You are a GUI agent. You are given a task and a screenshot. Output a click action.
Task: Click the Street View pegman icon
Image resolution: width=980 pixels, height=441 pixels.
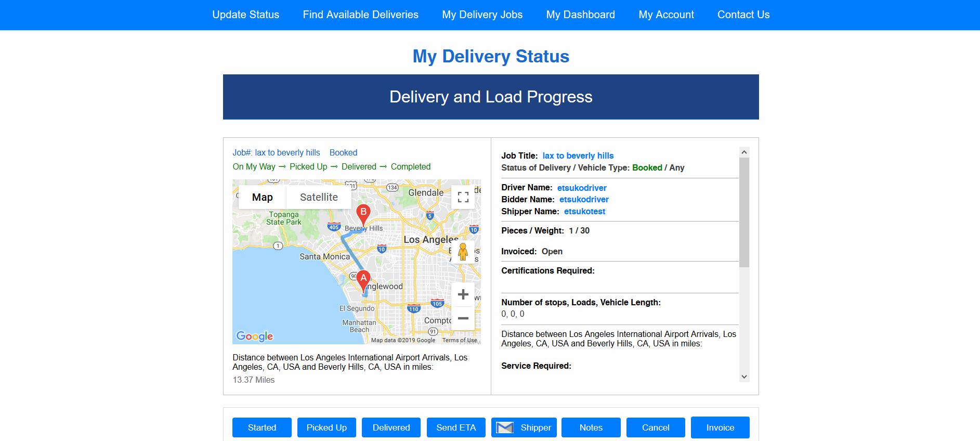click(x=463, y=252)
